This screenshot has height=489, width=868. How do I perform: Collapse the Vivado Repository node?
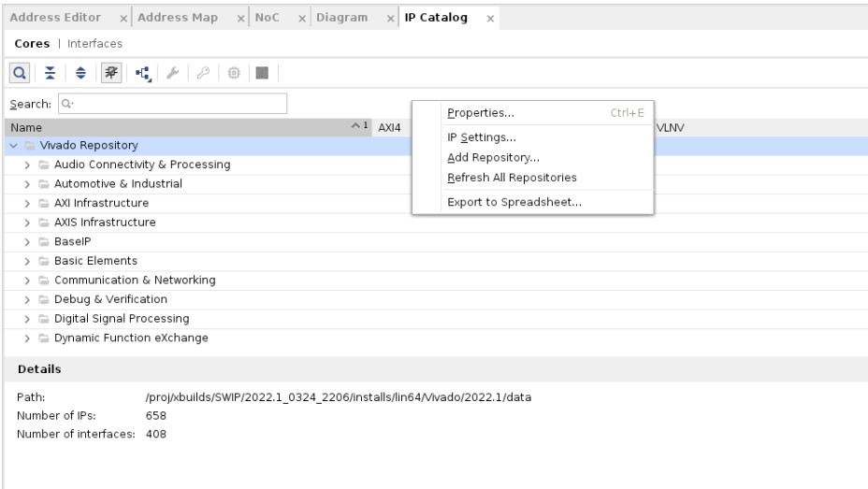pos(14,146)
